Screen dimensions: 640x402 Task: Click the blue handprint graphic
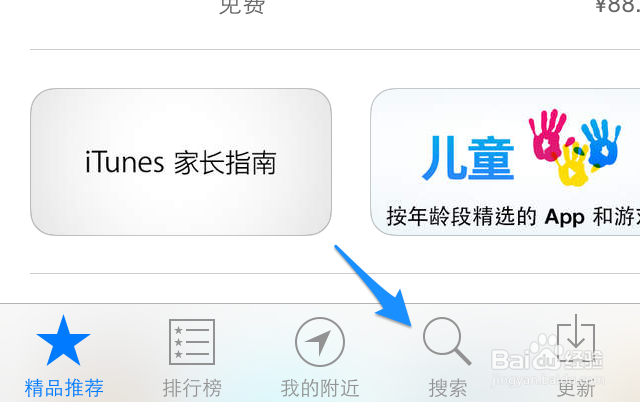point(601,142)
